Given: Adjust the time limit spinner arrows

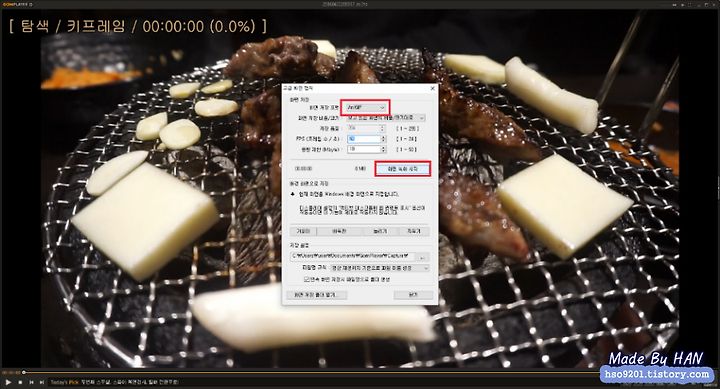Looking at the screenshot, I should pos(383,149).
